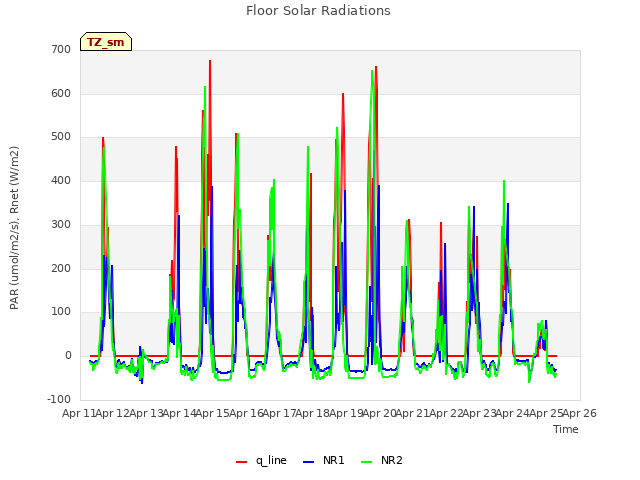Click the 400 y-axis tick label

click(x=61, y=180)
